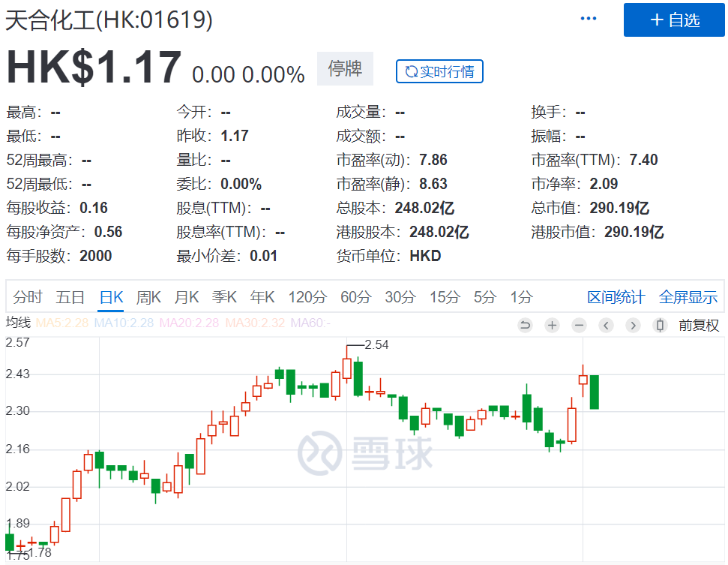Switch to 60分 interval tab
728x565 pixels.
point(355,297)
